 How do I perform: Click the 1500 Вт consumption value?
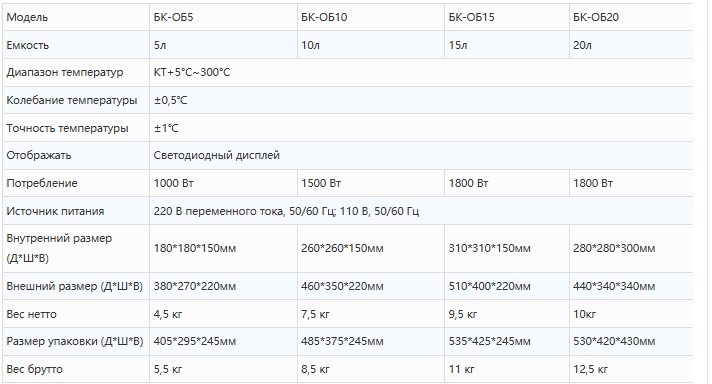click(x=321, y=183)
